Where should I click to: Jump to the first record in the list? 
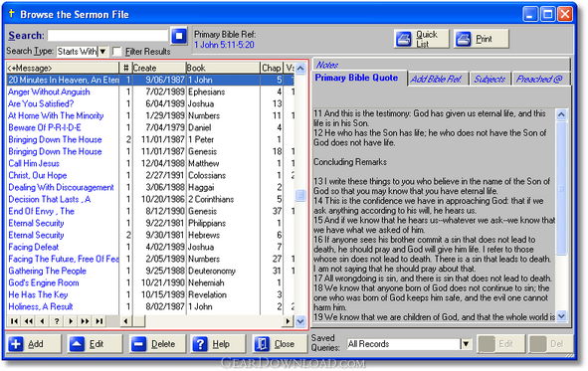tap(14, 321)
